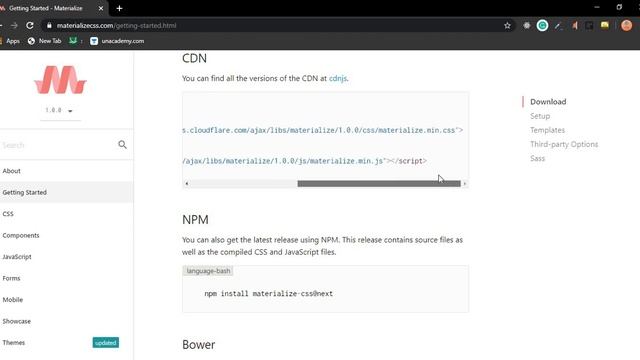Image resolution: width=640 pixels, height=360 pixels.
Task: Open the unacademy.com bookmark
Action: click(x=117, y=41)
